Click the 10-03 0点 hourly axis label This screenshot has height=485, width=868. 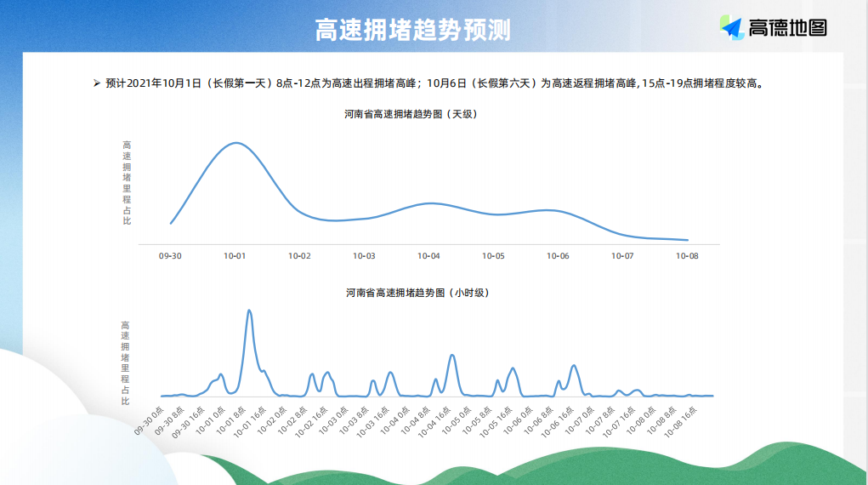pyautogui.click(x=333, y=420)
